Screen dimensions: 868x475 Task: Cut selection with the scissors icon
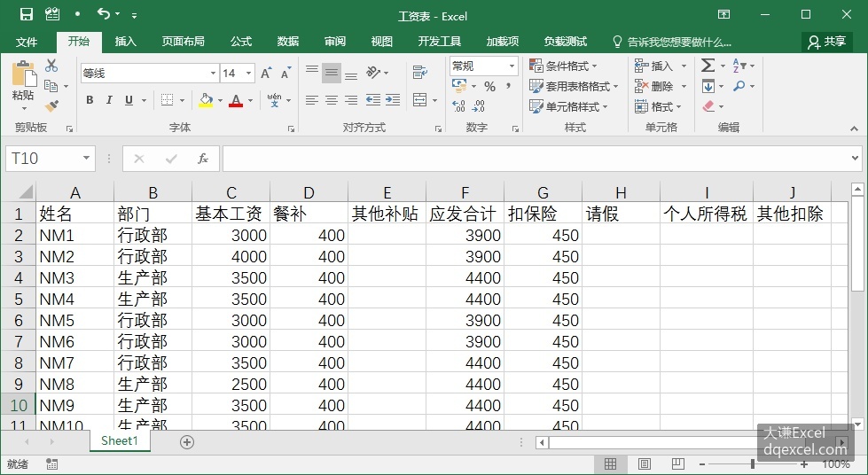click(x=51, y=66)
